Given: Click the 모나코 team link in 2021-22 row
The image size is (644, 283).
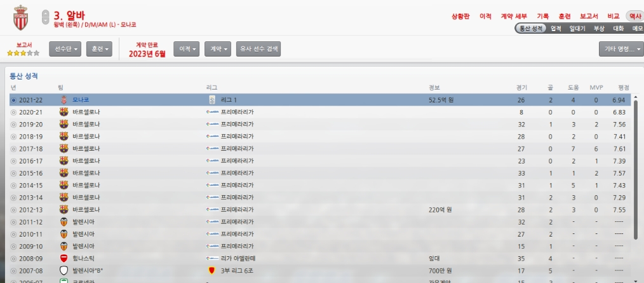Looking at the screenshot, I should pyautogui.click(x=81, y=100).
